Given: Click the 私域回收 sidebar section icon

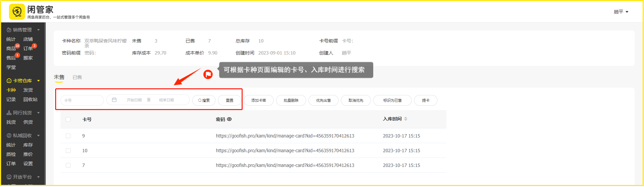Looking at the screenshot, I should pyautogui.click(x=9, y=135).
